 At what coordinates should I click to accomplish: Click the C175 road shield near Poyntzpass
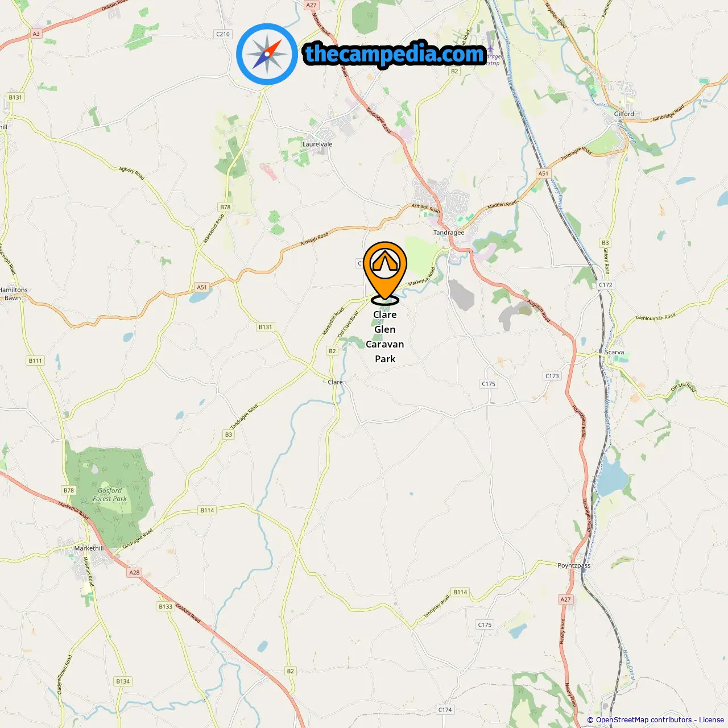(485, 624)
